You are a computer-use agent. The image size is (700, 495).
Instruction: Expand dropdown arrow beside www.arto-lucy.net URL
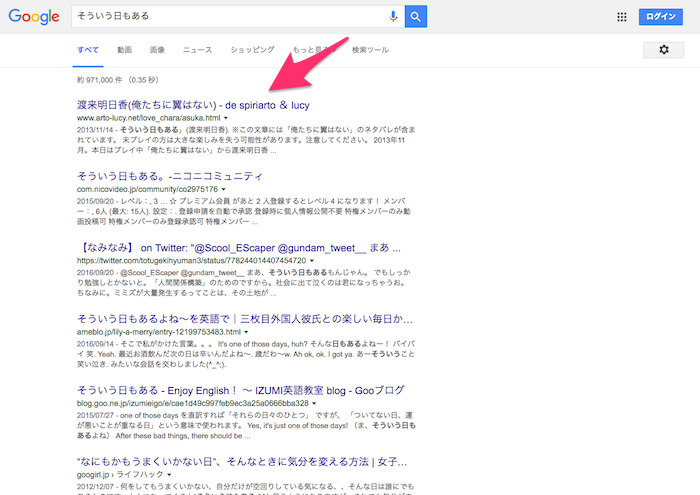227,118
